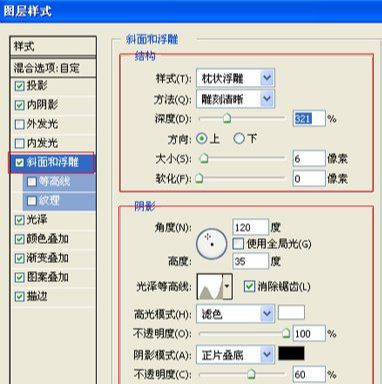
Task: Select the 样式 (Styles) list header
Action: [53, 46]
